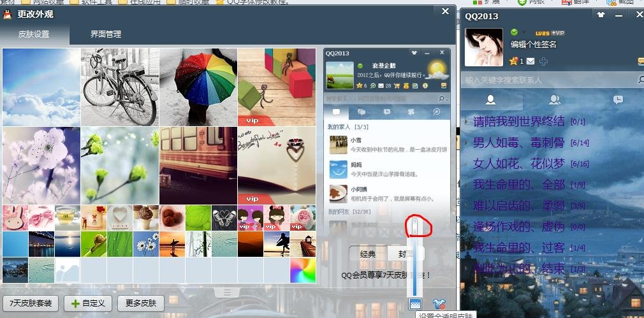Select the black-and-white bicycle skin

pos(120,87)
